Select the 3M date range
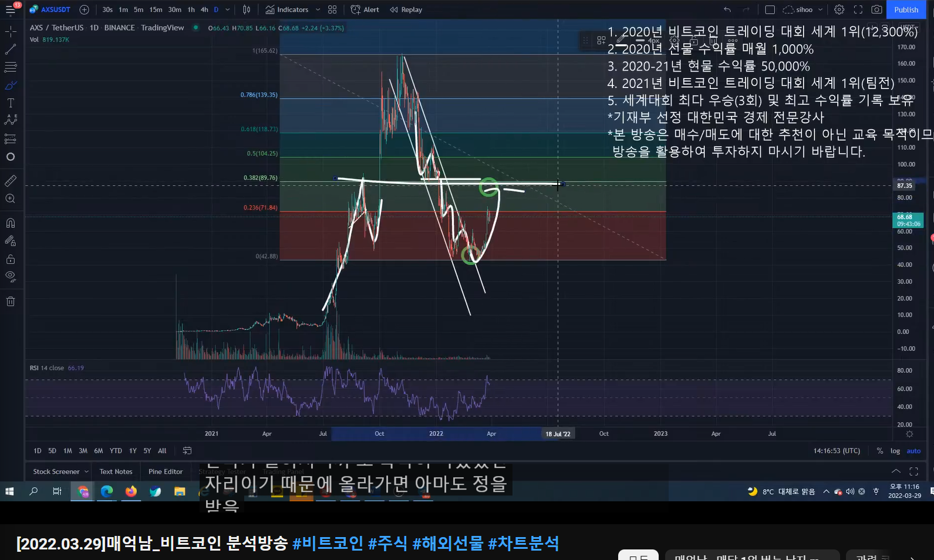Screen dimensions: 934x560 tap(83, 451)
